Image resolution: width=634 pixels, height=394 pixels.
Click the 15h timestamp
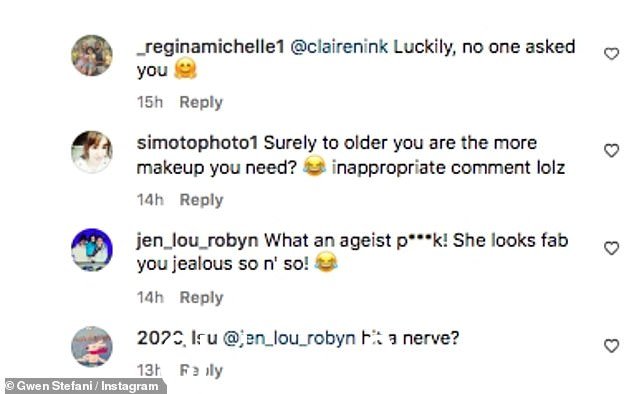[x=150, y=102]
